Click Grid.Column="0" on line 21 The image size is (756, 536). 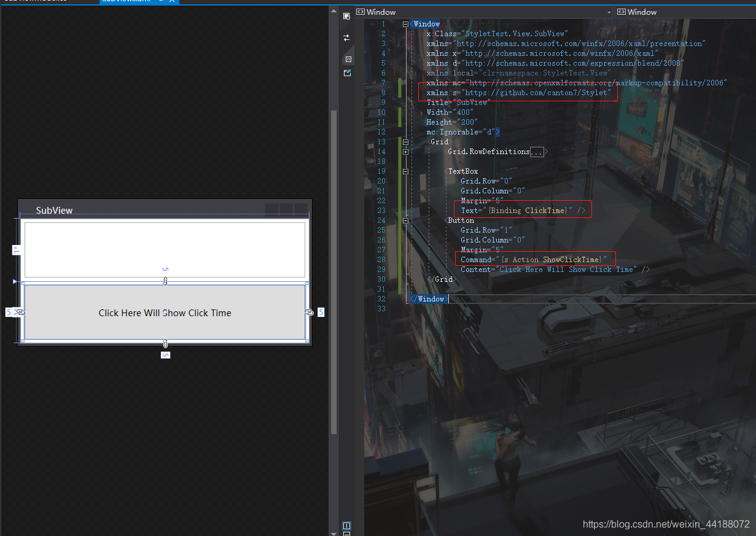(493, 191)
